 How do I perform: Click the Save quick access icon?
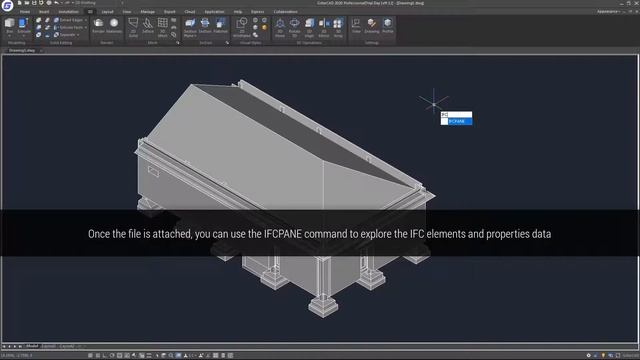coord(34,3)
